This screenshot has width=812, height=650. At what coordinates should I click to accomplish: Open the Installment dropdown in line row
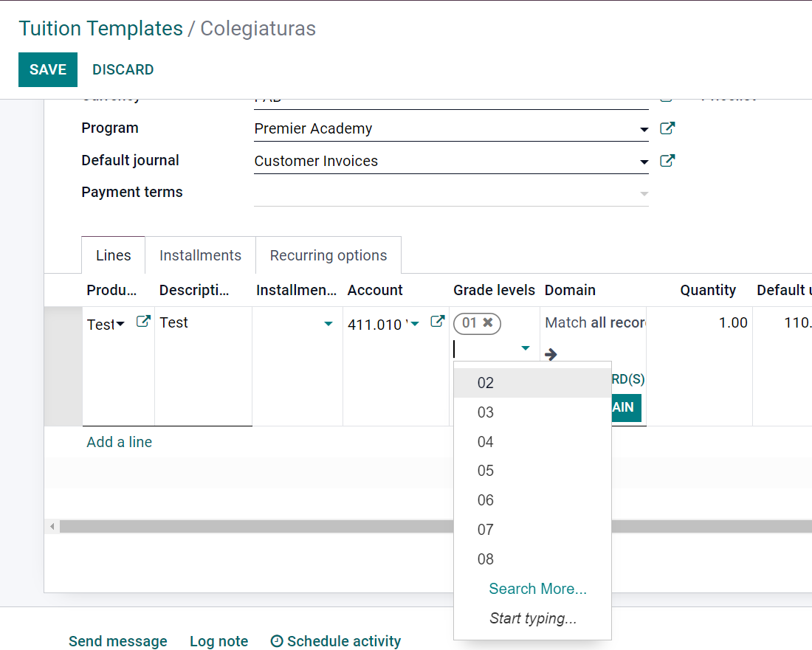(328, 324)
